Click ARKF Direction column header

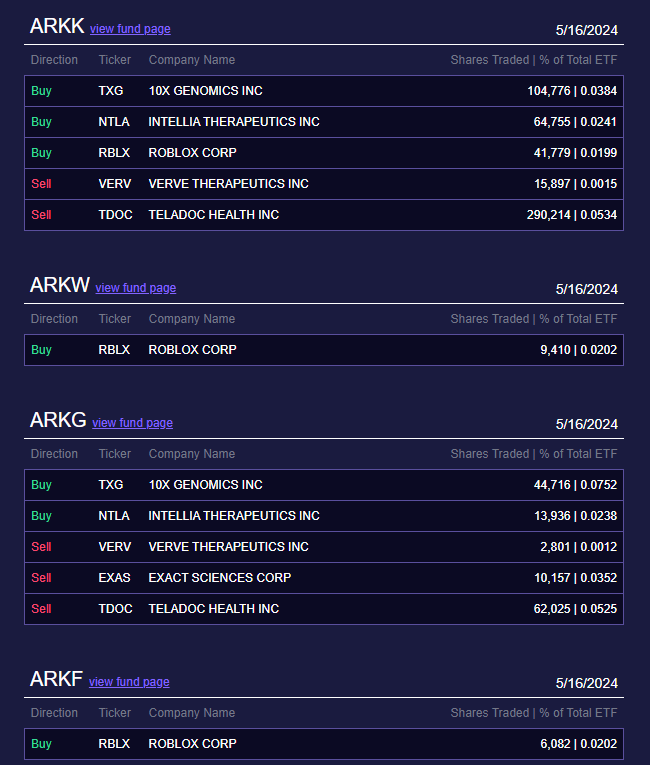[x=54, y=713]
